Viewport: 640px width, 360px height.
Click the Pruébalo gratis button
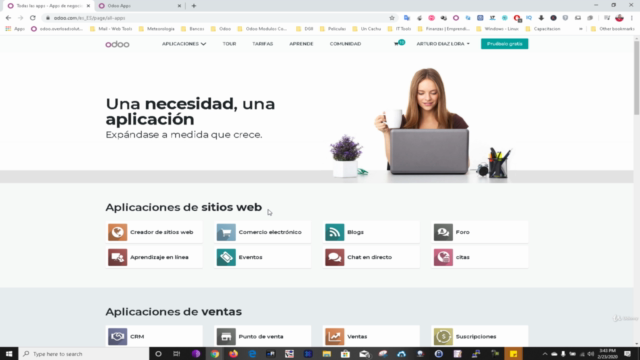pos(504,44)
